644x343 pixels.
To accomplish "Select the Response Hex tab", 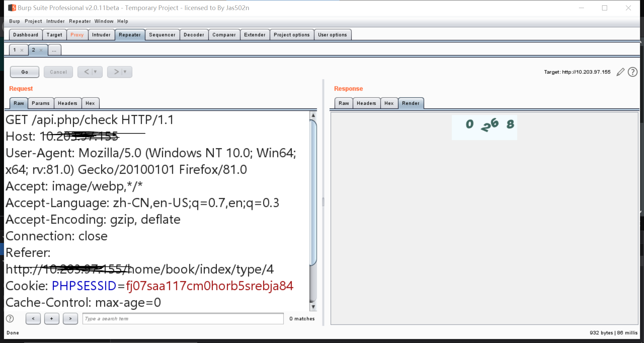I will pos(389,103).
